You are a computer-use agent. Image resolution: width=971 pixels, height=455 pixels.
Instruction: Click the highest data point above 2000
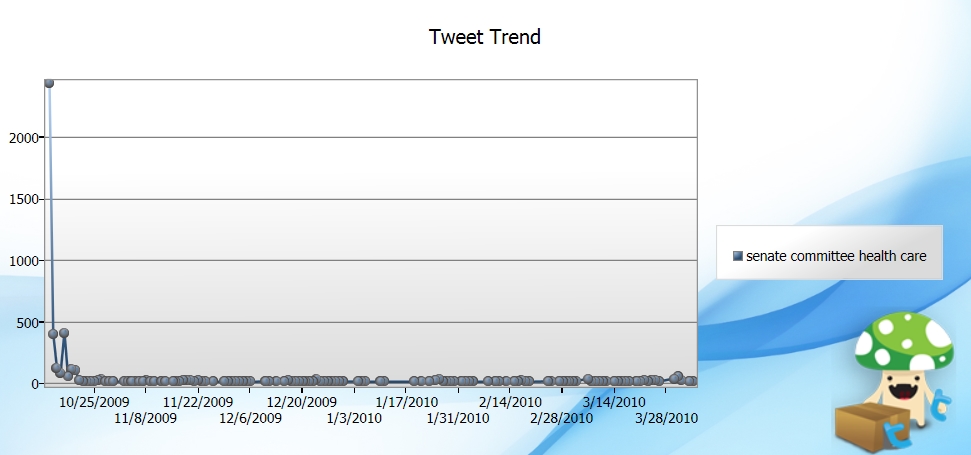click(48, 83)
